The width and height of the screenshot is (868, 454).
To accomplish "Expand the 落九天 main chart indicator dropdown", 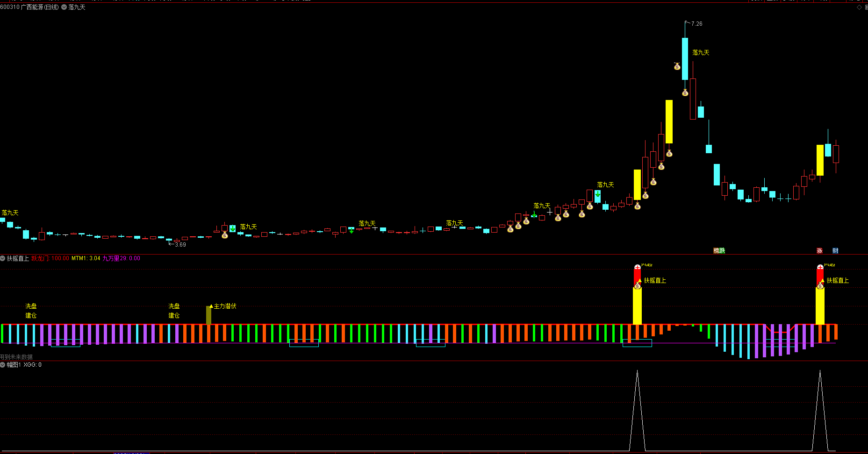I will point(64,7).
